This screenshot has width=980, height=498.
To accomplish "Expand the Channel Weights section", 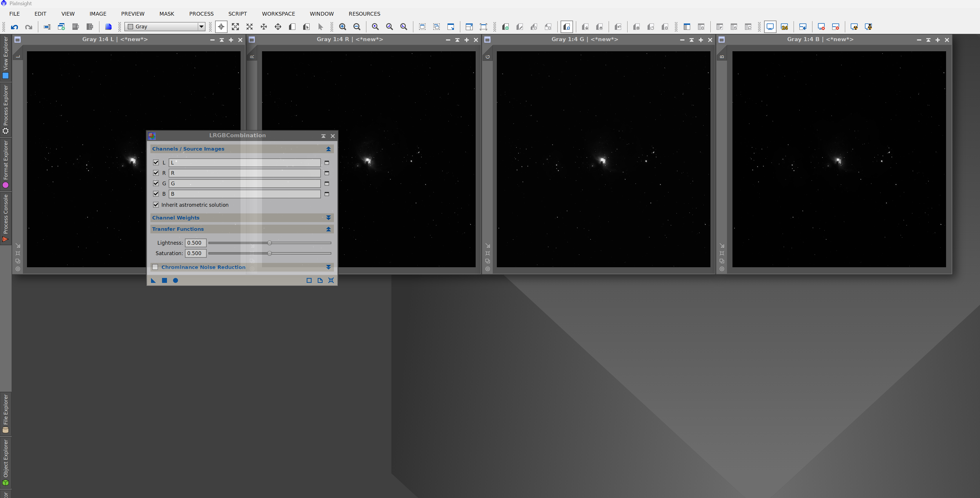I will [328, 218].
